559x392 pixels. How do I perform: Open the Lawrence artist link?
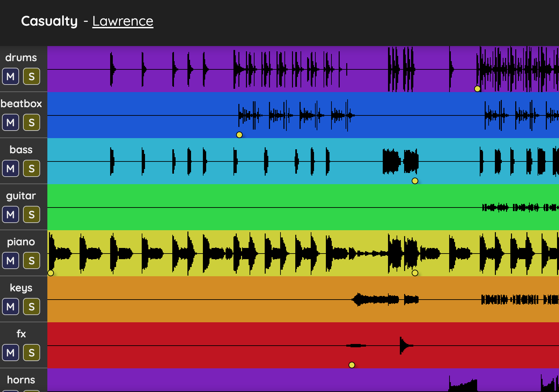point(123,21)
